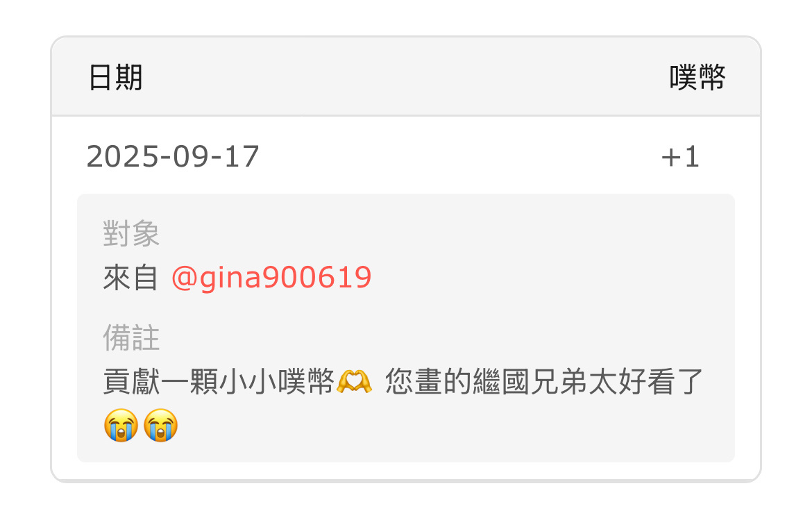This screenshot has height=511, width=812.
Task: Click the 噗幣 column header
Action: pos(697,78)
